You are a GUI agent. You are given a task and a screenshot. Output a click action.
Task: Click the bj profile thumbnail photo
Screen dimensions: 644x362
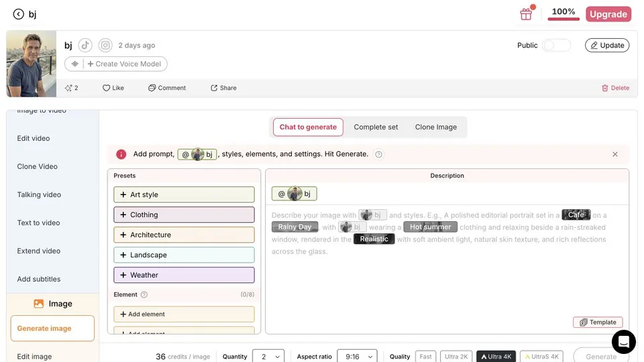point(32,64)
